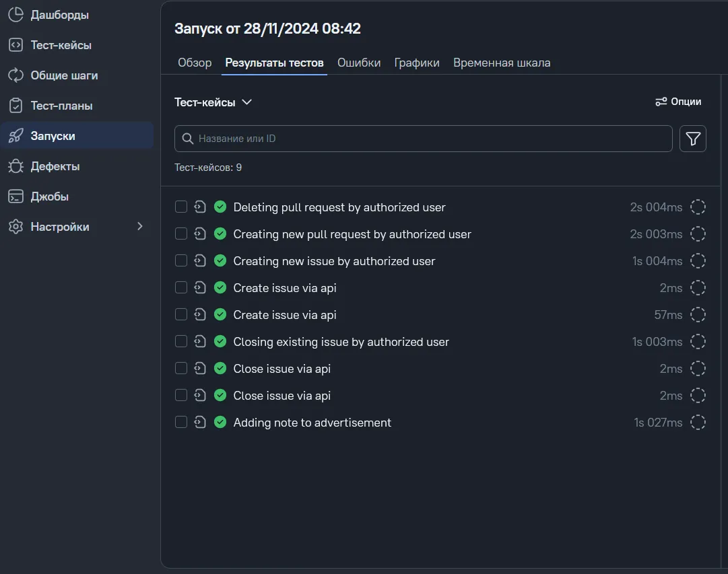Check the Creating new issue by authorized user box

tap(181, 260)
